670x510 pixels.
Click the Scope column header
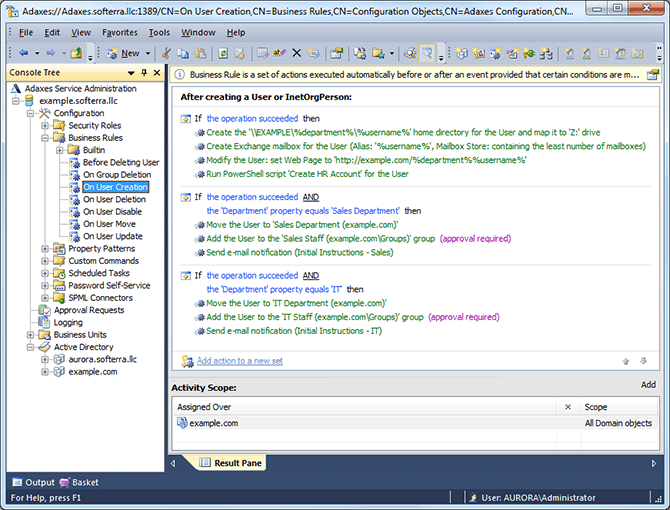(619, 407)
